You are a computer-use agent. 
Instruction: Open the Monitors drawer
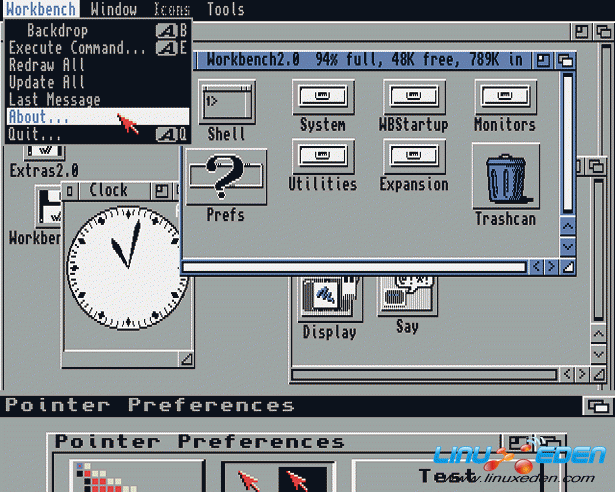(x=505, y=97)
